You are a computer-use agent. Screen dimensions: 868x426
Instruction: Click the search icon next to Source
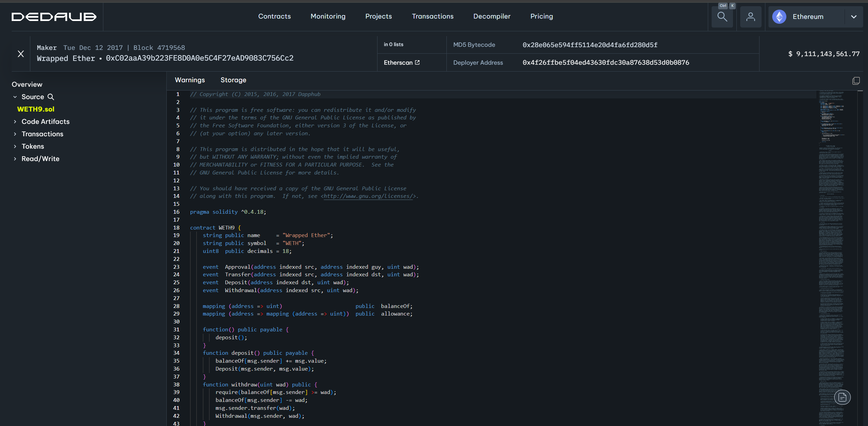[51, 97]
